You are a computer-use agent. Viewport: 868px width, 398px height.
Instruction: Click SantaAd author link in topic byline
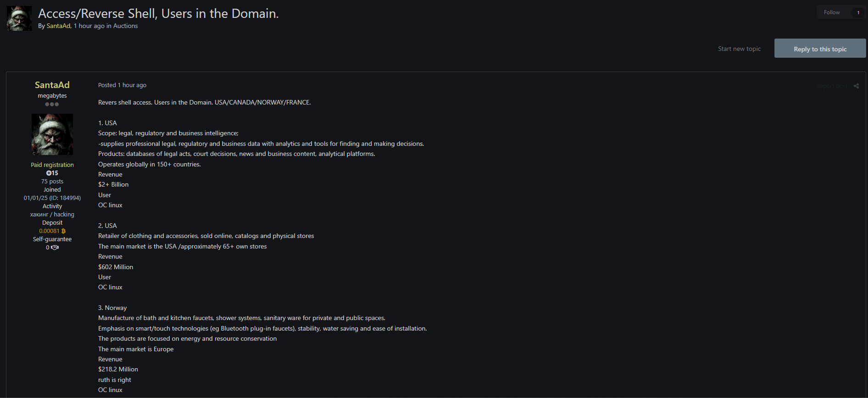58,26
